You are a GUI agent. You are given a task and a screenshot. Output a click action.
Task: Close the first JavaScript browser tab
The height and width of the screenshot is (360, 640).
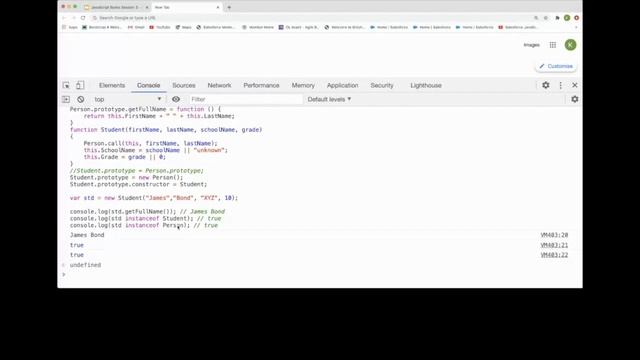[147, 7]
